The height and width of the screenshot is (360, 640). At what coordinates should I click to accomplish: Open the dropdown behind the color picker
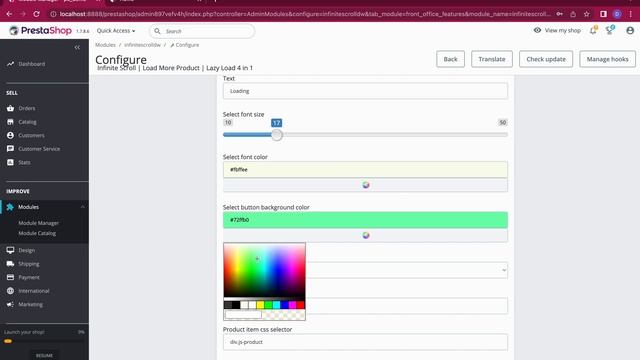point(407,270)
